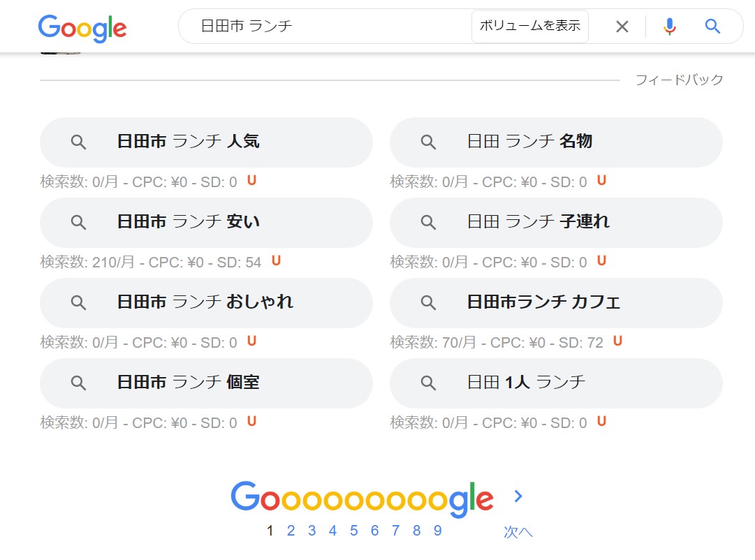Go to results page 5
Image resolution: width=755 pixels, height=560 pixels.
354,531
